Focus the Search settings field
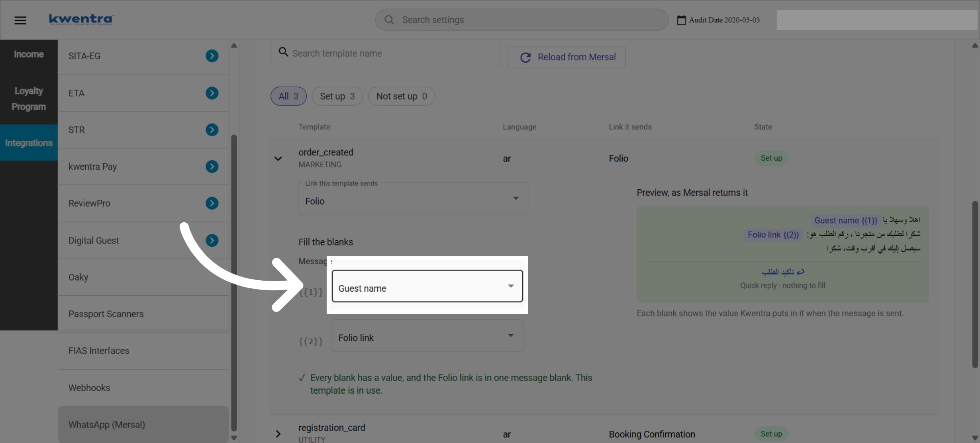This screenshot has width=980, height=443. point(522,20)
